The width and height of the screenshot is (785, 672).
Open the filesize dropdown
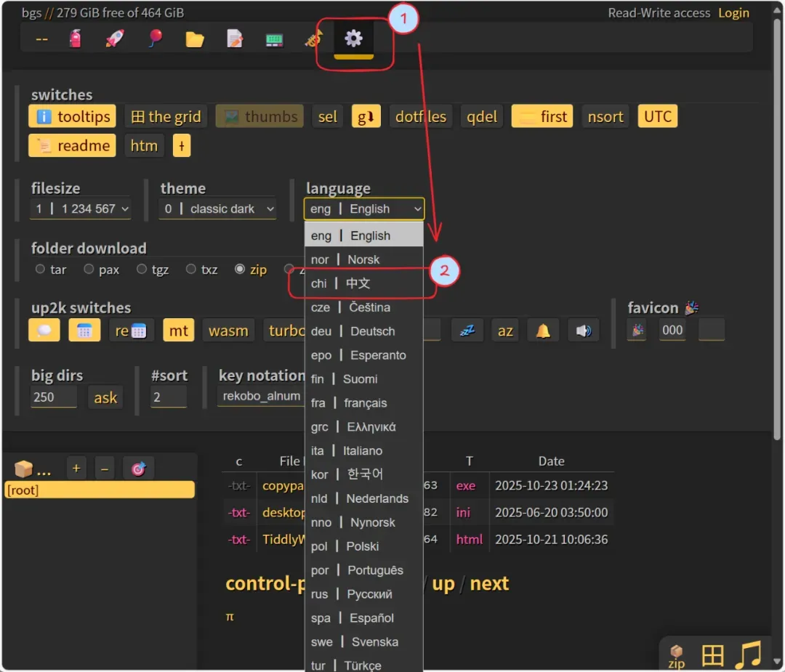point(81,209)
